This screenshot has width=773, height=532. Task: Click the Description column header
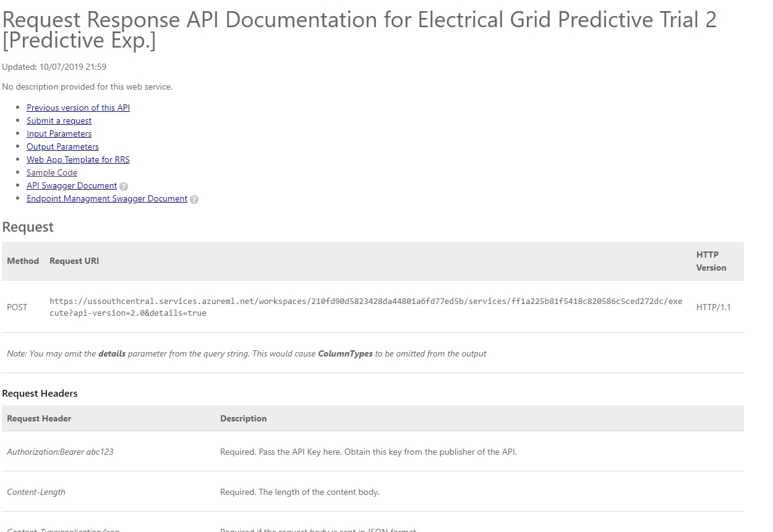pyautogui.click(x=244, y=418)
